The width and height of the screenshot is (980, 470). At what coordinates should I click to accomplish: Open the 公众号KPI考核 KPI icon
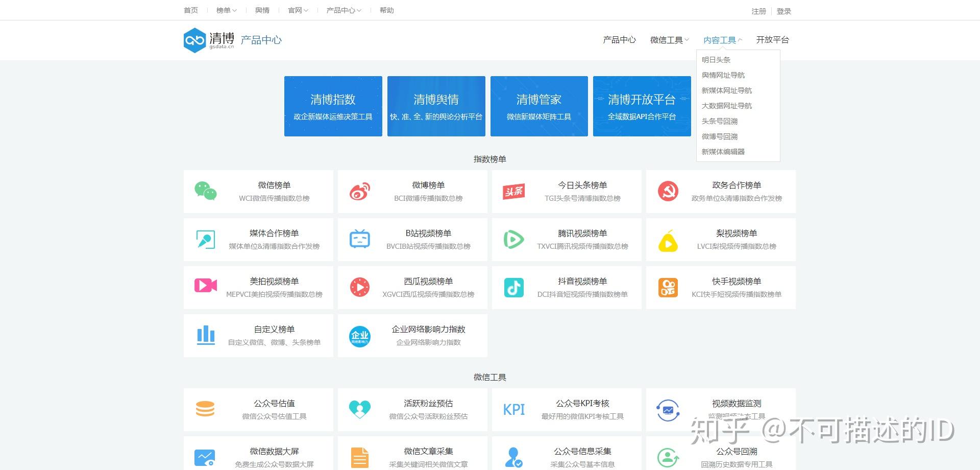(x=514, y=410)
